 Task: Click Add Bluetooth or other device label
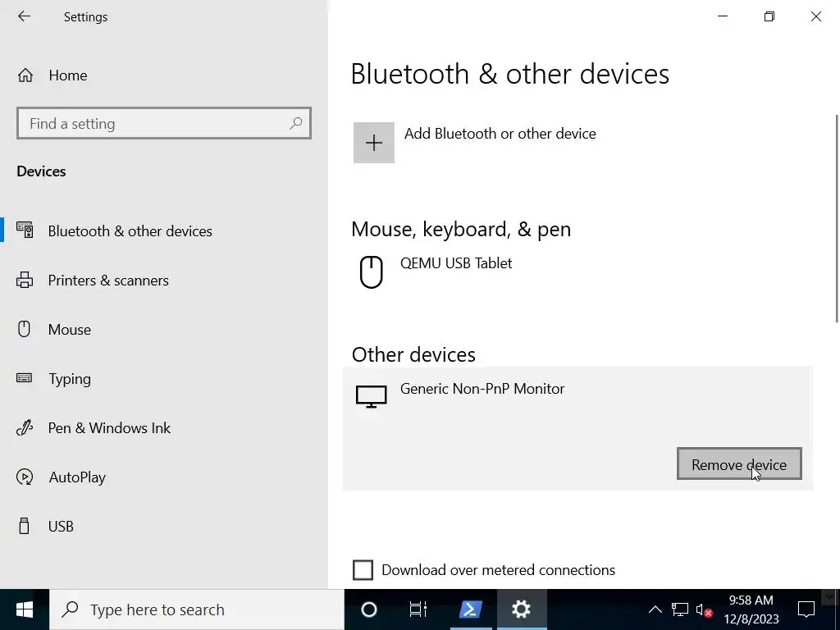(500, 134)
